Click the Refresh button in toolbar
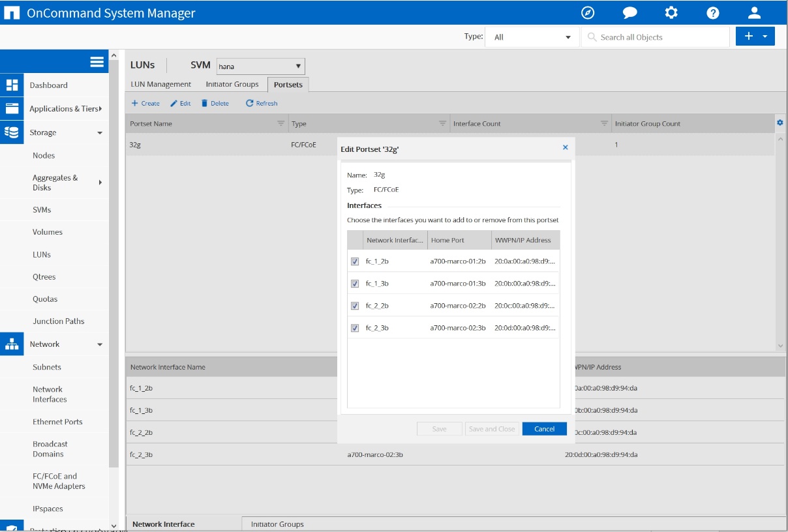 coord(262,103)
